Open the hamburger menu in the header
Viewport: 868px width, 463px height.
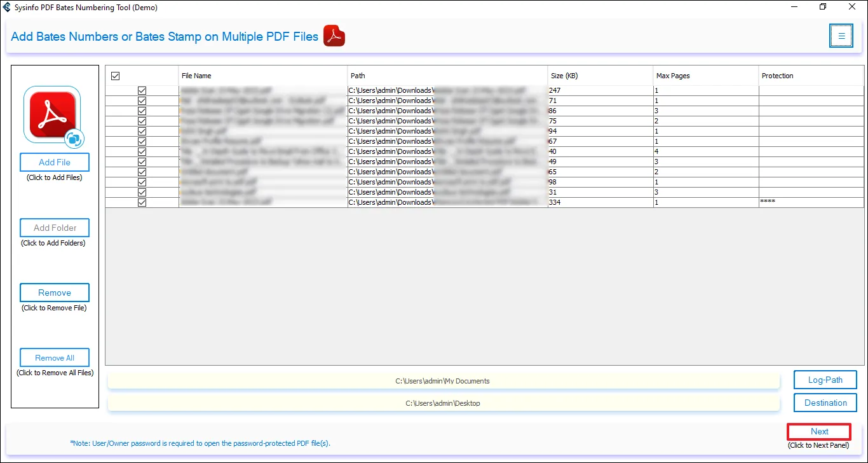[x=841, y=36]
